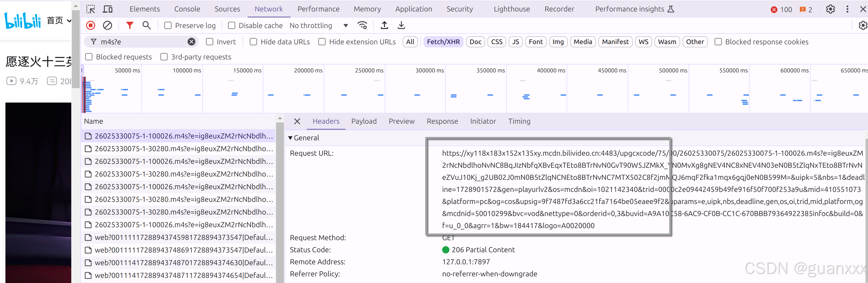Open the Preview tab
This screenshot has height=283, width=868.
tap(402, 121)
